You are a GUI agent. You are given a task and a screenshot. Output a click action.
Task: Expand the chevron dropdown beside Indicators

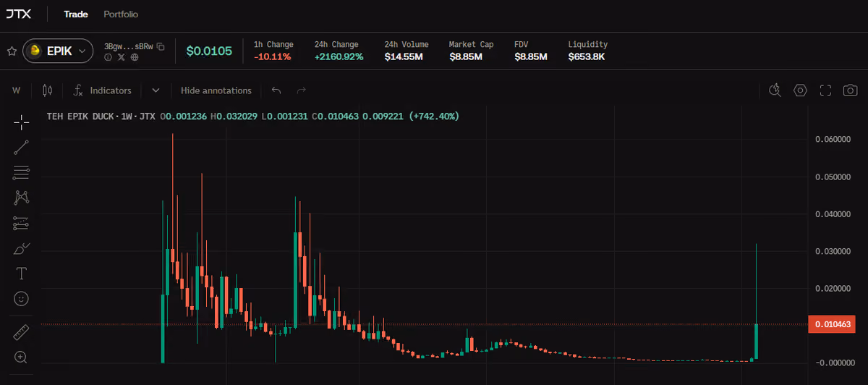[156, 90]
